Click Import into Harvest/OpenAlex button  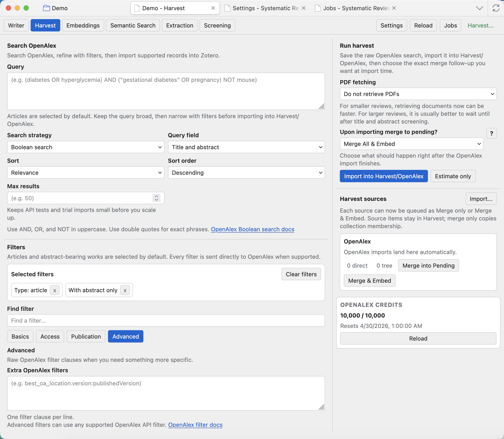point(384,176)
